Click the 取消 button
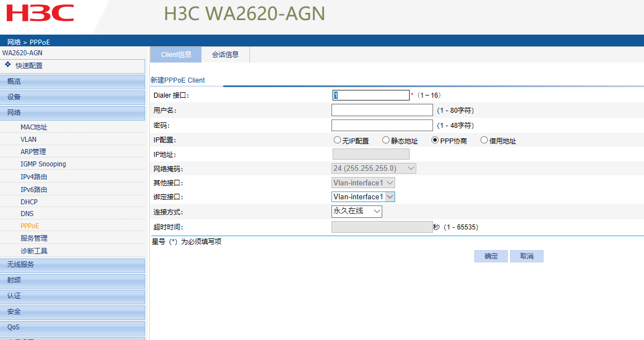This screenshot has width=644, height=340. [x=527, y=256]
